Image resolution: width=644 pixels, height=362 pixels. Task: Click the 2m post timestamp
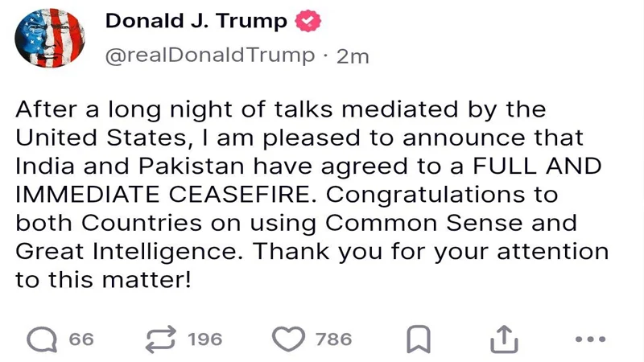pos(353,56)
